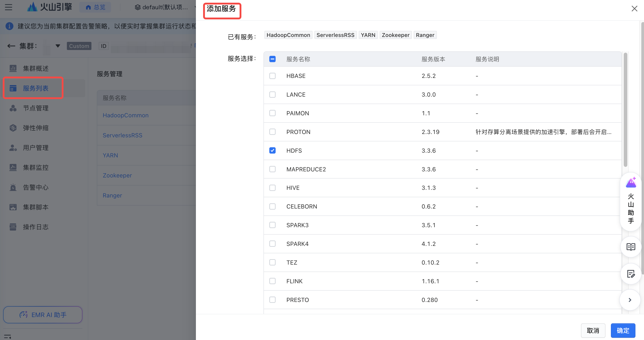
Task: Open User Management (用户管理) icon
Action: [x=13, y=148]
